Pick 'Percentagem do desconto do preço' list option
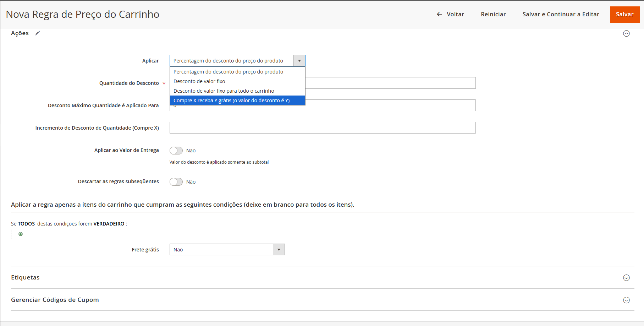 coord(228,72)
